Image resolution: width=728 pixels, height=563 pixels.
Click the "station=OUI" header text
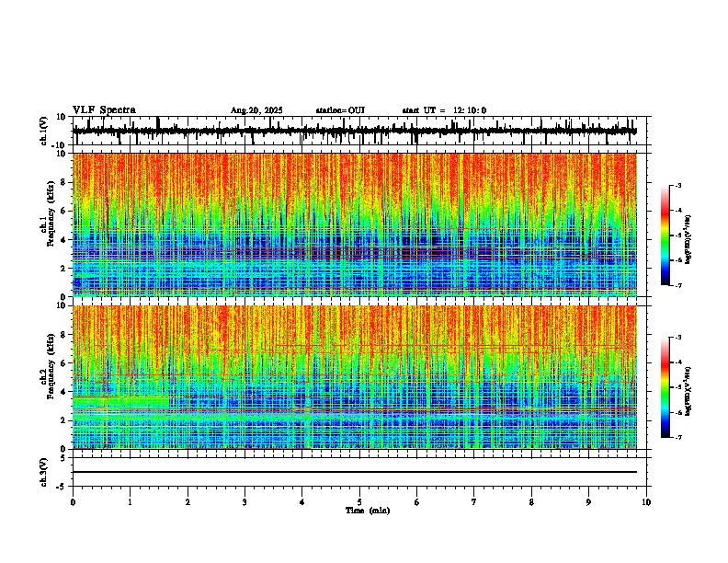340,110
